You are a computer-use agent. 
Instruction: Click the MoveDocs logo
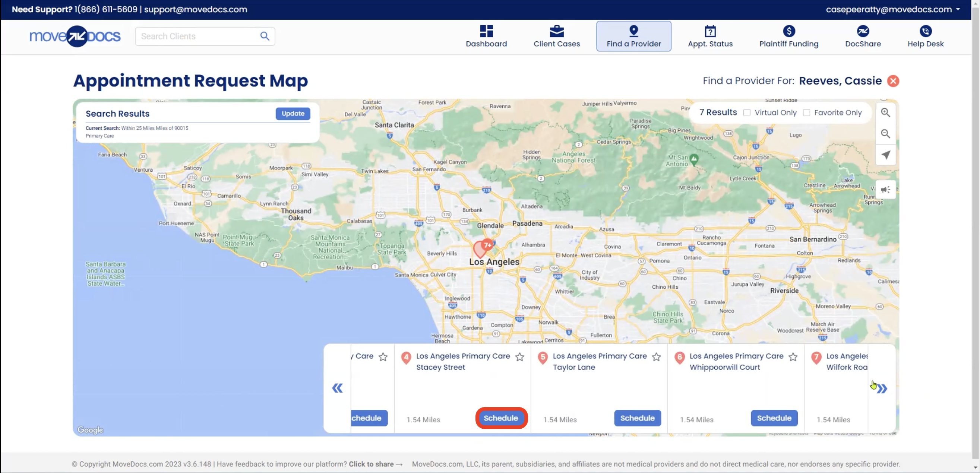[75, 36]
